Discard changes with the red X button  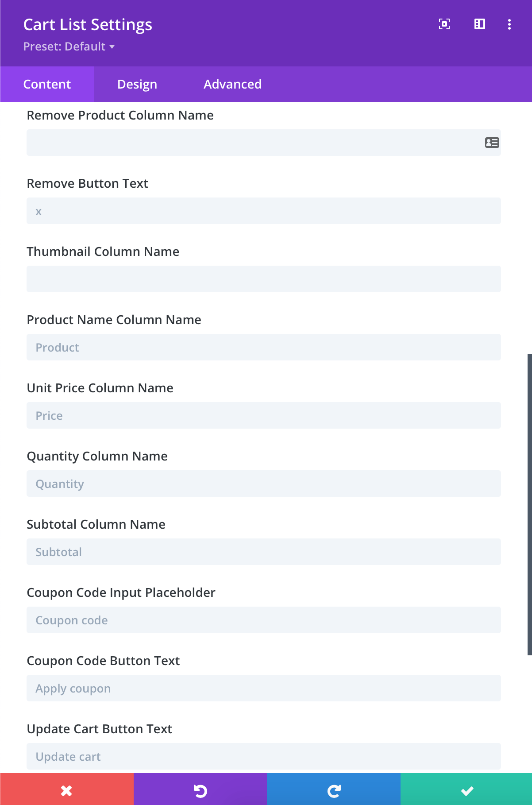point(67,790)
